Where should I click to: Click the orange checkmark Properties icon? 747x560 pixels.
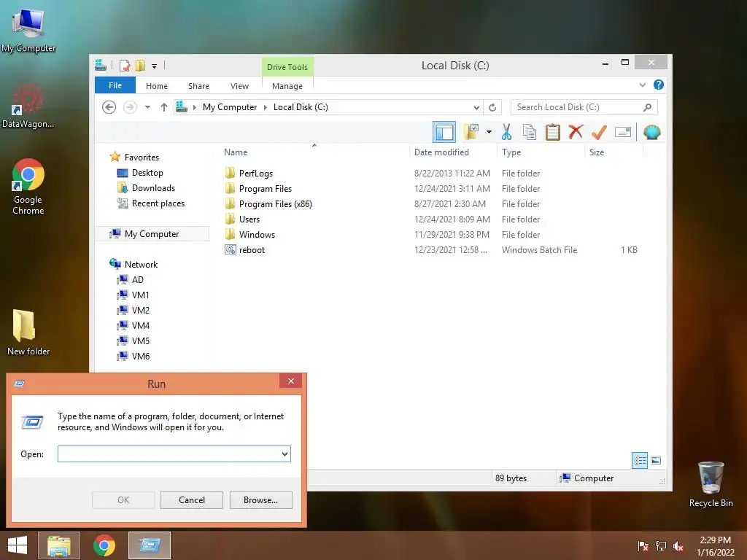click(599, 132)
